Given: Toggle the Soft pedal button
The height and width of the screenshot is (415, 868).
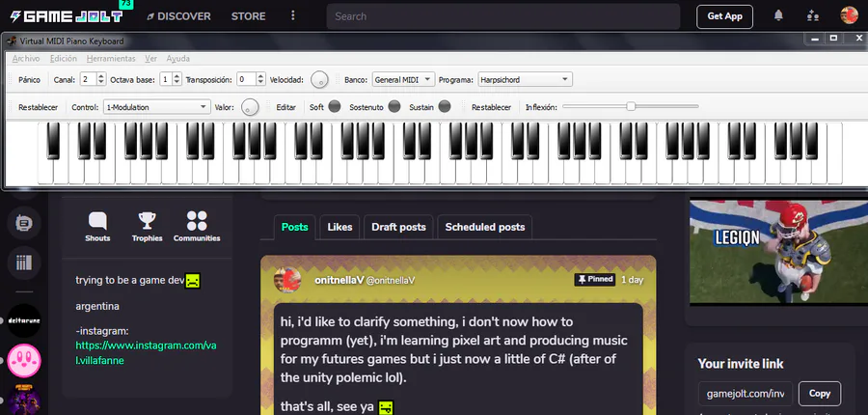Looking at the screenshot, I should (x=335, y=106).
